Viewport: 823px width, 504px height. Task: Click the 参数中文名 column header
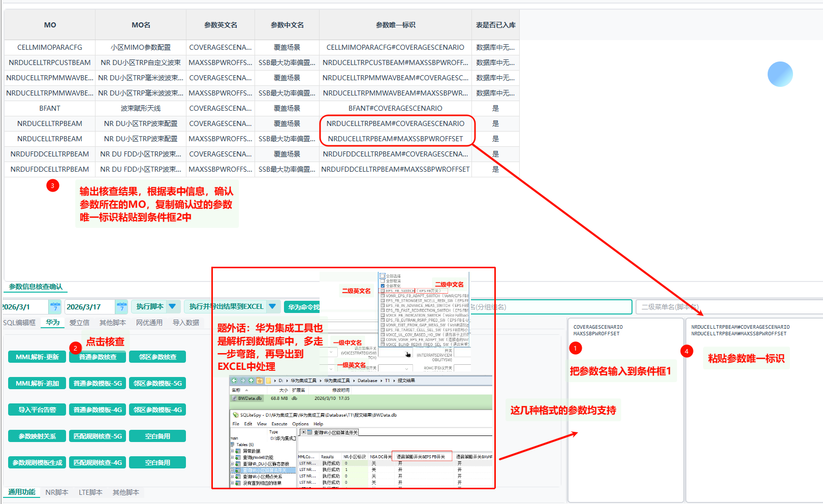(x=287, y=25)
